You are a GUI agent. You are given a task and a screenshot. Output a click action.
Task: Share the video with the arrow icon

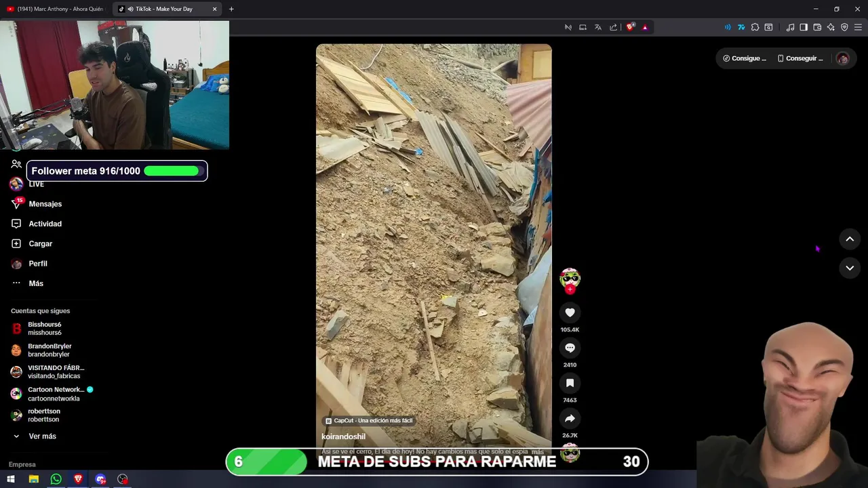(x=570, y=418)
